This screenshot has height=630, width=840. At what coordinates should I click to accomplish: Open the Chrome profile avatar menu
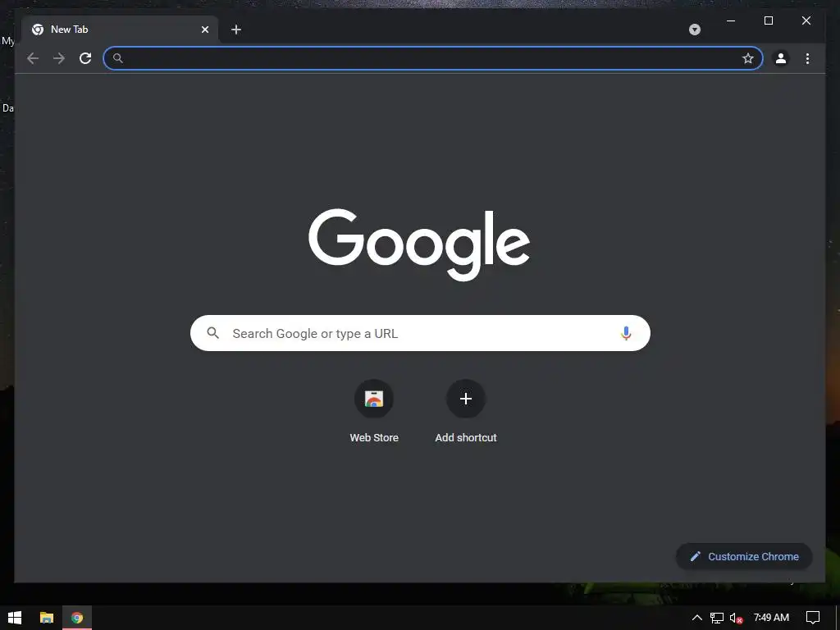(781, 58)
